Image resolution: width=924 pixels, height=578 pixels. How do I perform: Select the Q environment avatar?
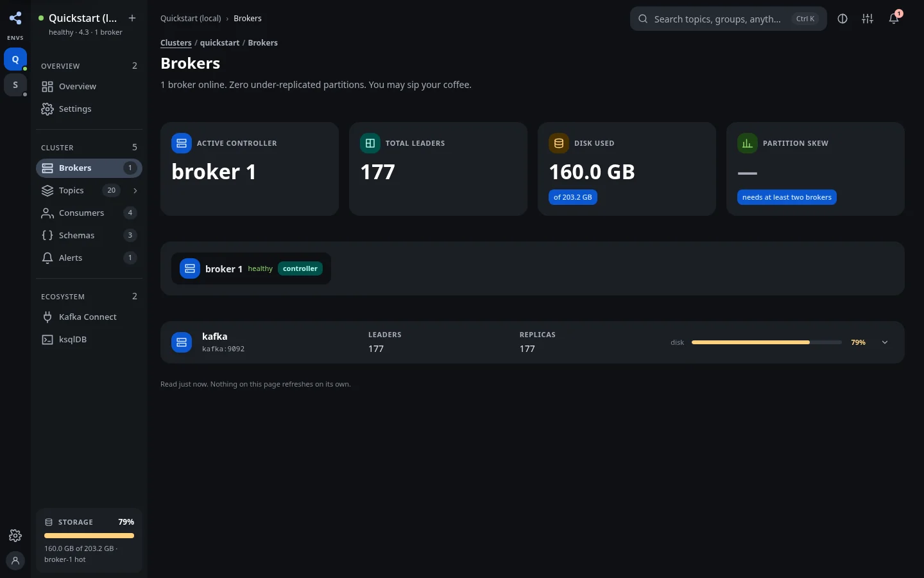(15, 59)
